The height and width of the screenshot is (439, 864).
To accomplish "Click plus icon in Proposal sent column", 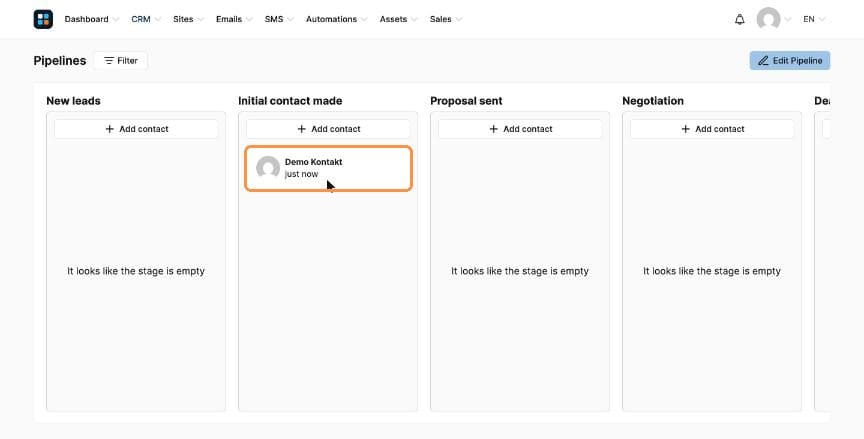I will 493,129.
